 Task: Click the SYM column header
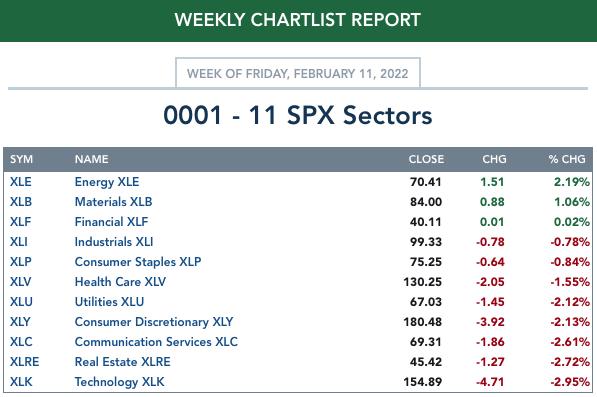[21, 159]
